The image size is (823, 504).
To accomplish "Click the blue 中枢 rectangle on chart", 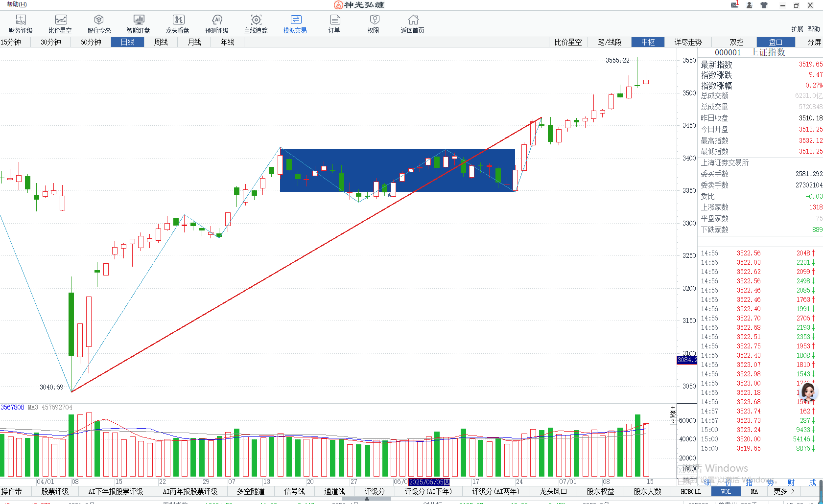I will tap(397, 170).
